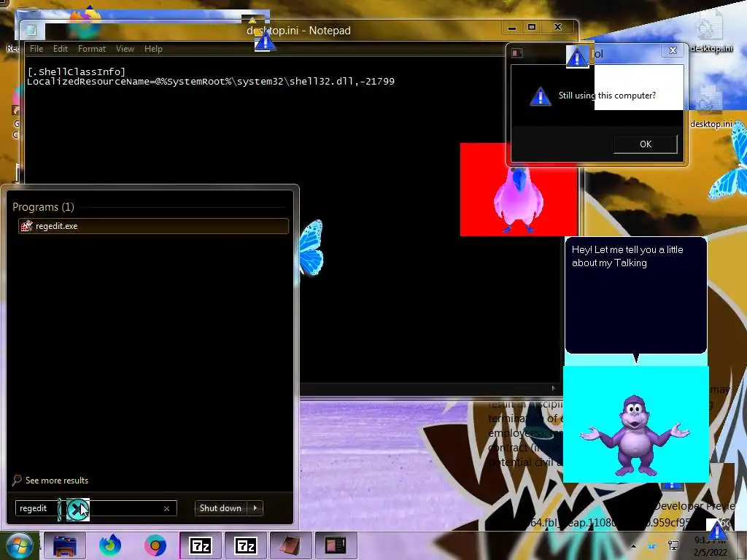This screenshot has height=560, width=747.
Task: Switch to the Notepad taskbar button
Action: tap(290, 545)
